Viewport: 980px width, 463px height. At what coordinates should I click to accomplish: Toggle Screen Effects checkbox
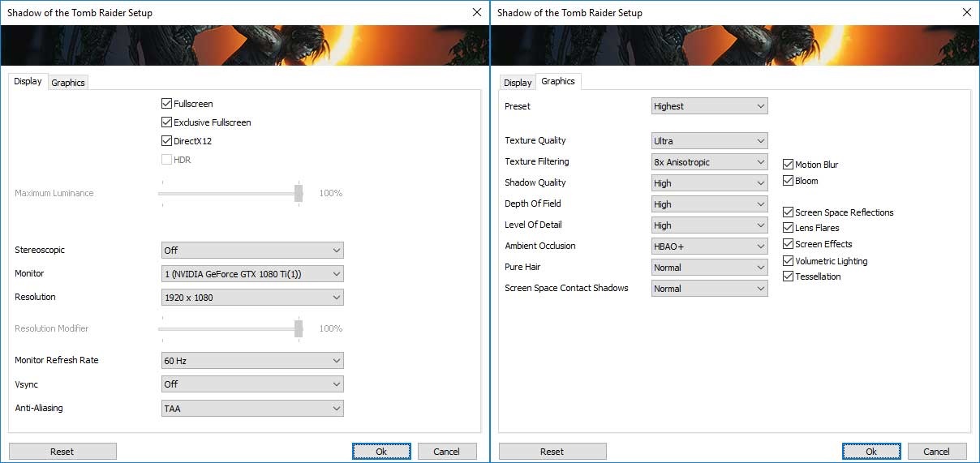(x=788, y=244)
